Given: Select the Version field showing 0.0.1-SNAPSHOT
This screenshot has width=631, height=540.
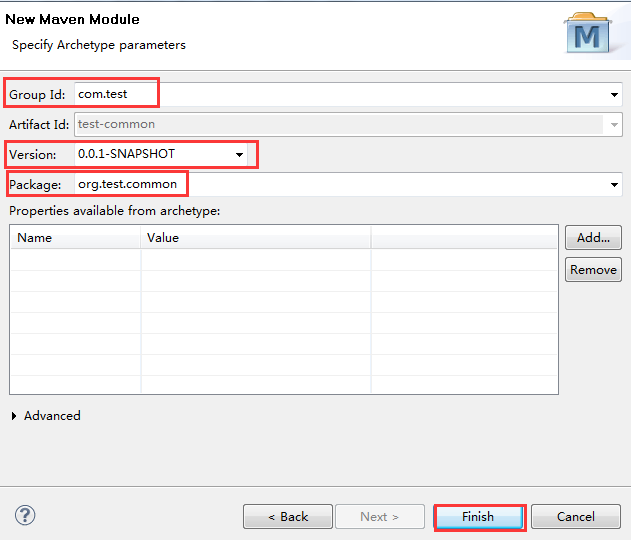Looking at the screenshot, I should (161, 155).
